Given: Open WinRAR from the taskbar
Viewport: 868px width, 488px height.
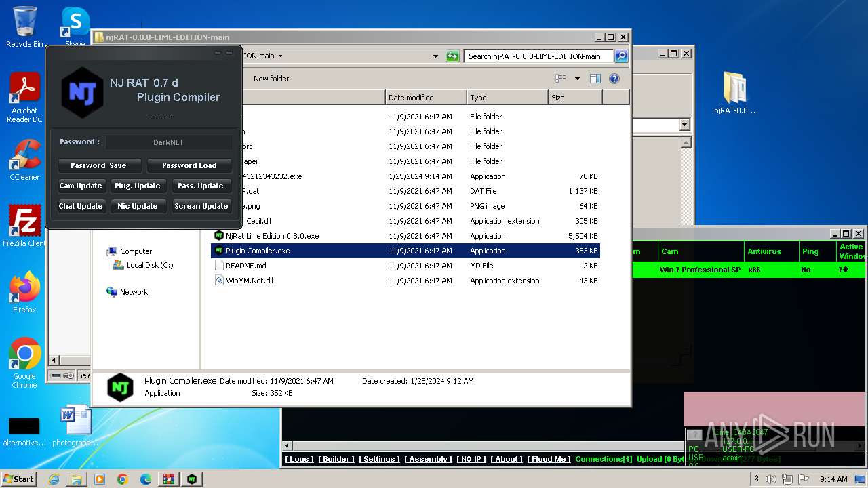Looking at the screenshot, I should point(169,479).
